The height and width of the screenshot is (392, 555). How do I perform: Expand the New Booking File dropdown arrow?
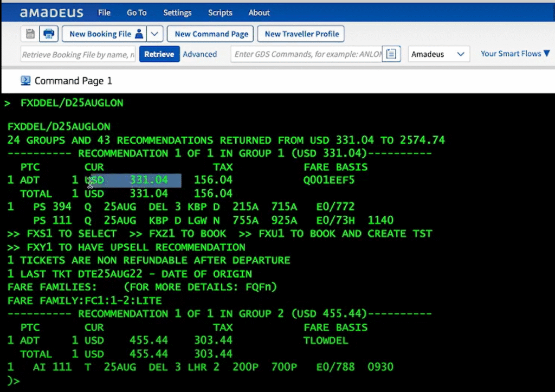click(x=154, y=34)
